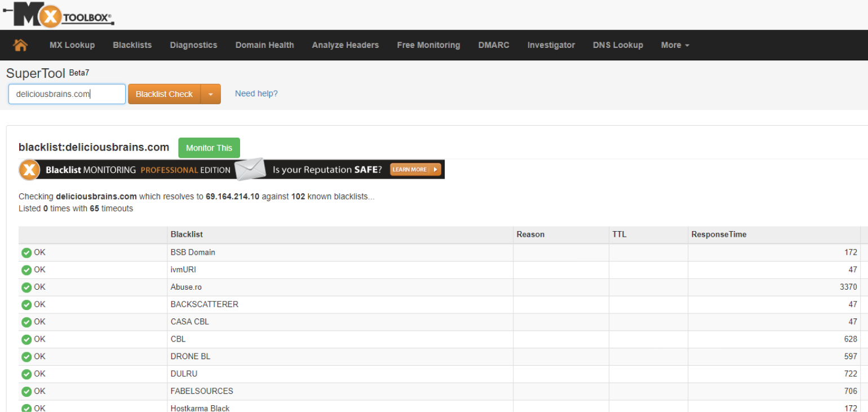The width and height of the screenshot is (868, 412).
Task: Click the blacklist:deliciousbrains.com heading
Action: [94, 147]
